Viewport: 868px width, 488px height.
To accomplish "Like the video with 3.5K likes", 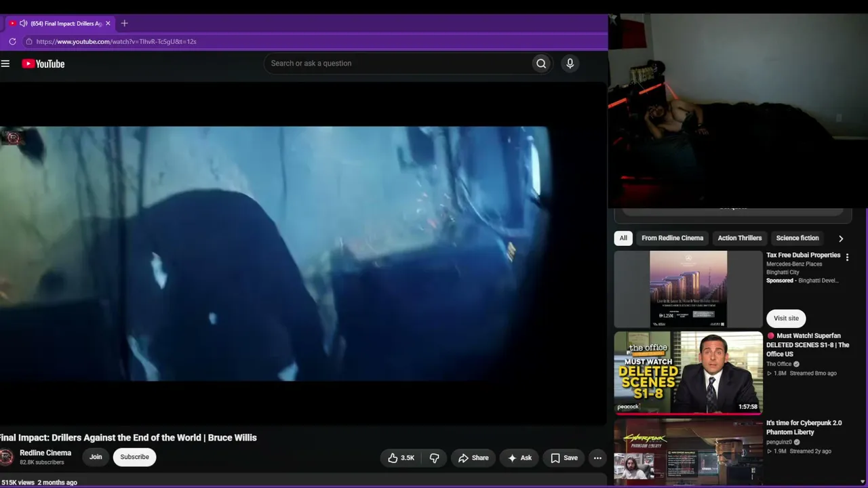I will click(401, 458).
